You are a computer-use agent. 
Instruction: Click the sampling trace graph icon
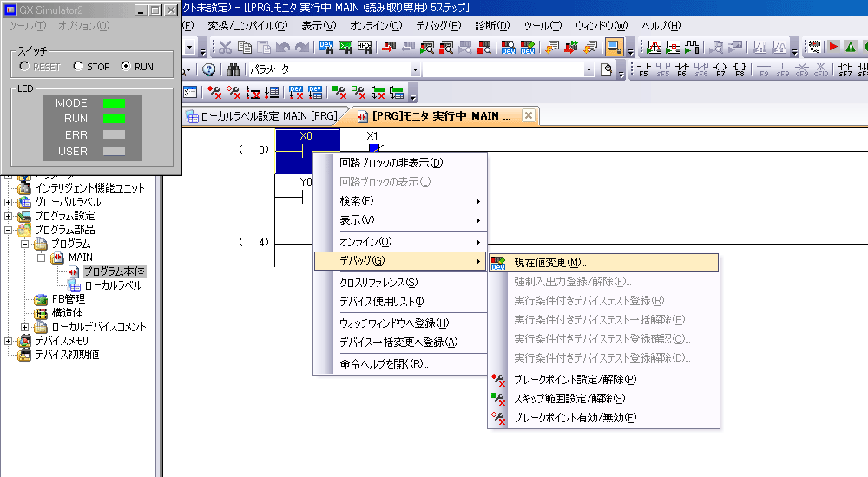(x=654, y=48)
